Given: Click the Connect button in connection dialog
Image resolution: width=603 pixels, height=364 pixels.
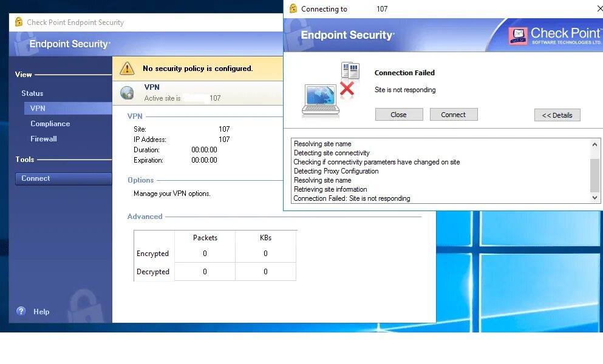Looking at the screenshot, I should pyautogui.click(x=454, y=115).
